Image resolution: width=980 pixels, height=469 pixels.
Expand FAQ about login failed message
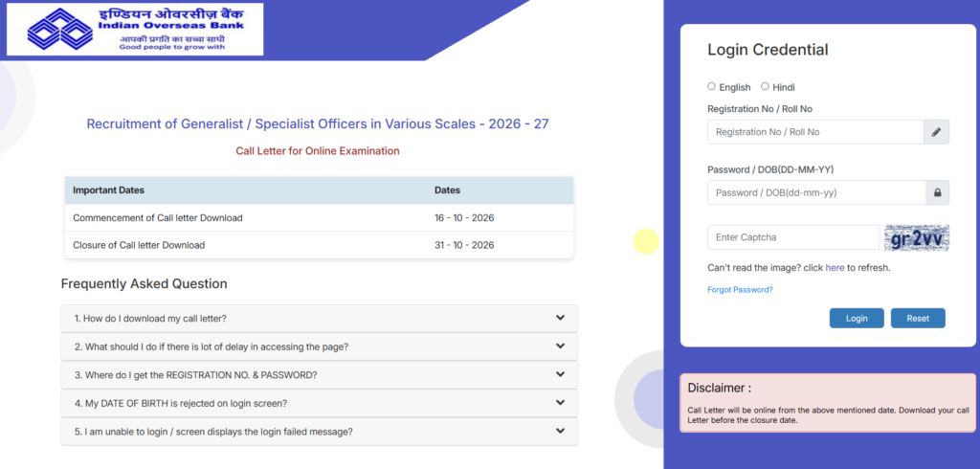click(320, 432)
